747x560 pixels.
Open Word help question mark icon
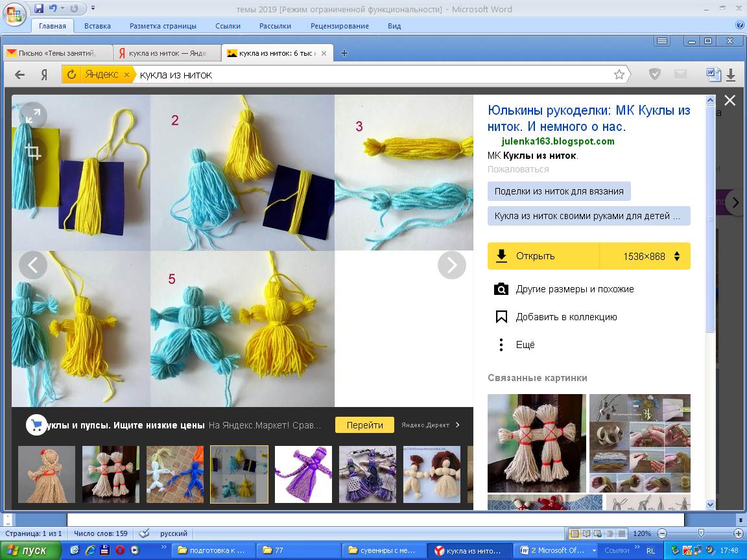(740, 25)
